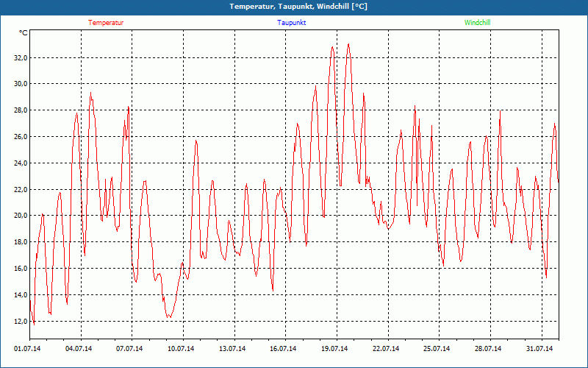Click the 12,0 y-axis value
Screen dimensions: 588x368
[21, 322]
